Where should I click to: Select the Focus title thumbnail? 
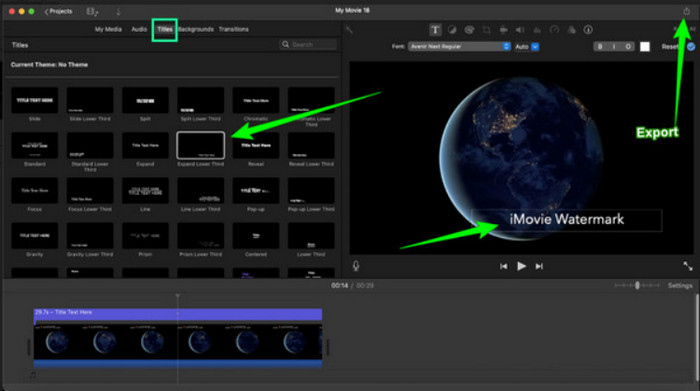[35, 191]
